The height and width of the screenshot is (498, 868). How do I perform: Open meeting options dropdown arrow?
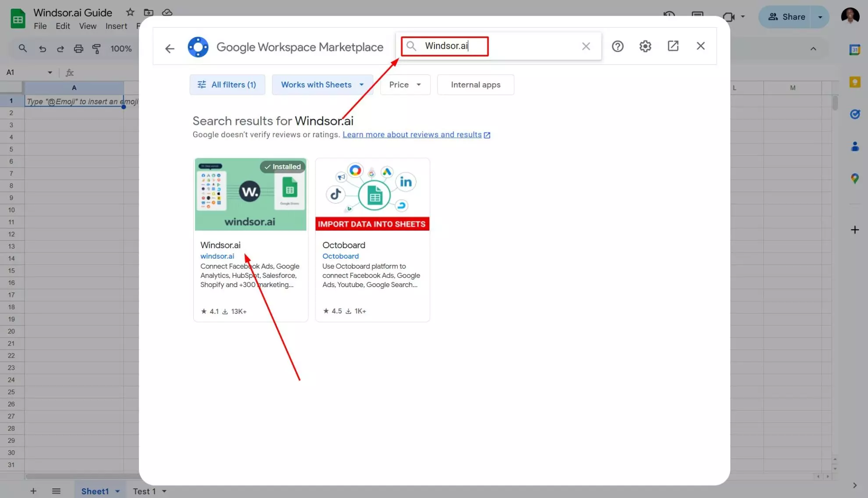point(743,17)
